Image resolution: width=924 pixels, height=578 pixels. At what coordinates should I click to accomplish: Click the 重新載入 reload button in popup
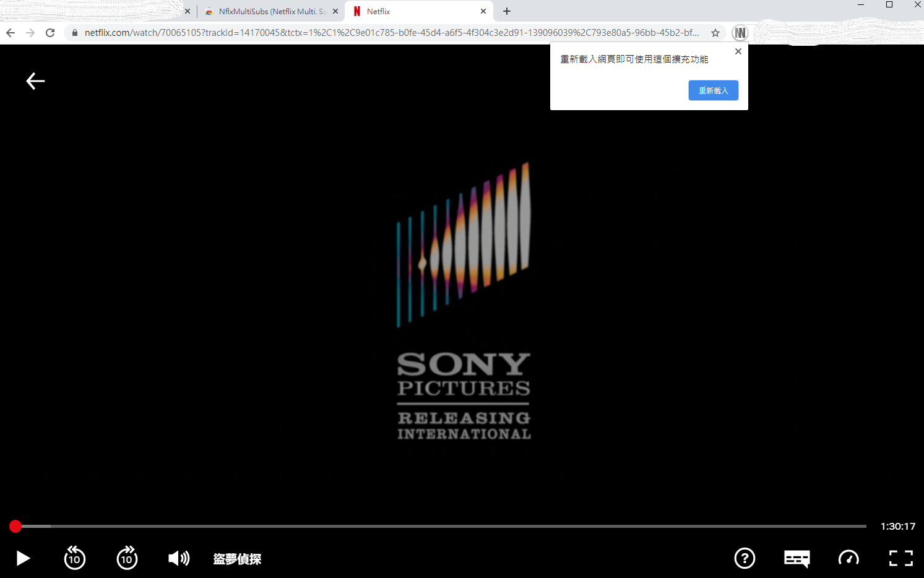click(x=713, y=90)
